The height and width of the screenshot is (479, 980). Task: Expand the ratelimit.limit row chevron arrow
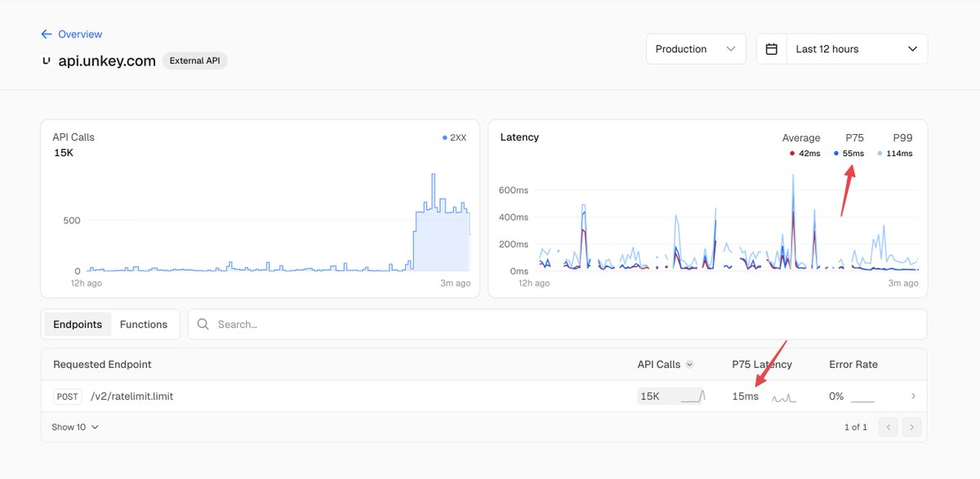(913, 396)
